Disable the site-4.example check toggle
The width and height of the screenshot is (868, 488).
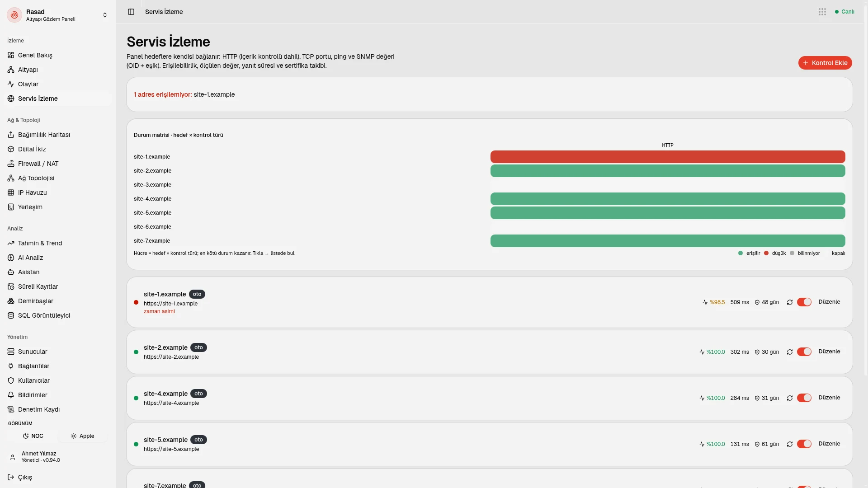pyautogui.click(x=804, y=398)
